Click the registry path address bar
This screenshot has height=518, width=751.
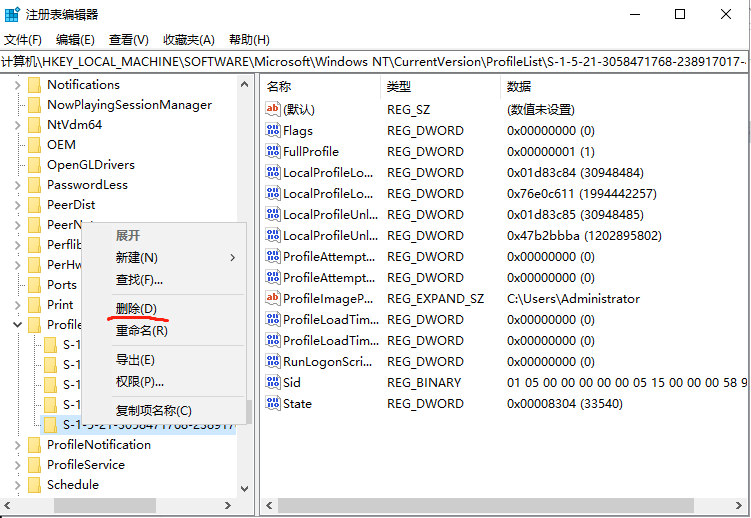point(375,62)
